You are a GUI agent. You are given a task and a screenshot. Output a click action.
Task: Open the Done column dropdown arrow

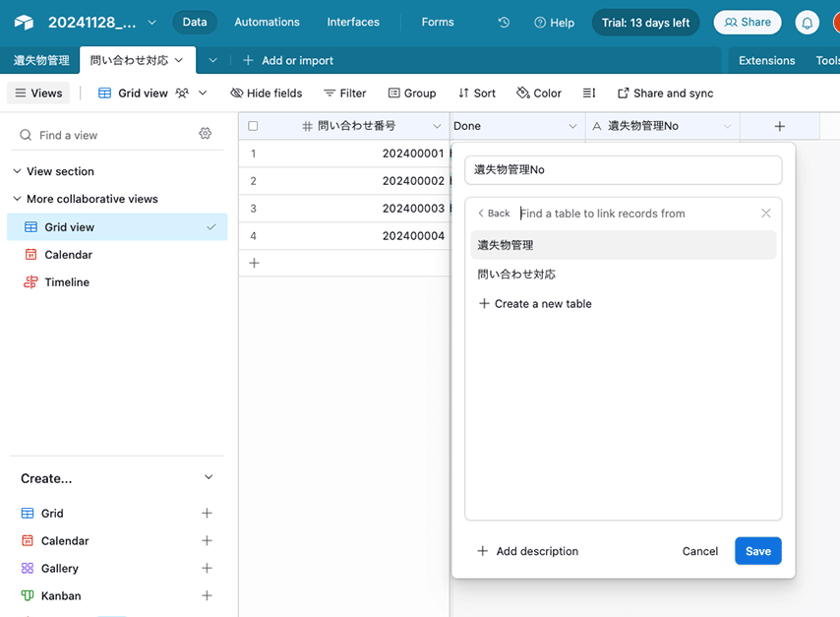click(572, 126)
